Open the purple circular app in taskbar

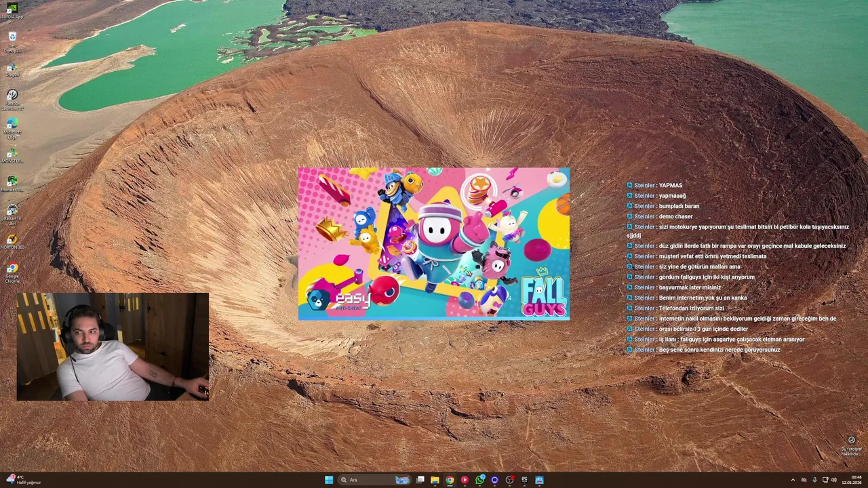click(x=494, y=480)
